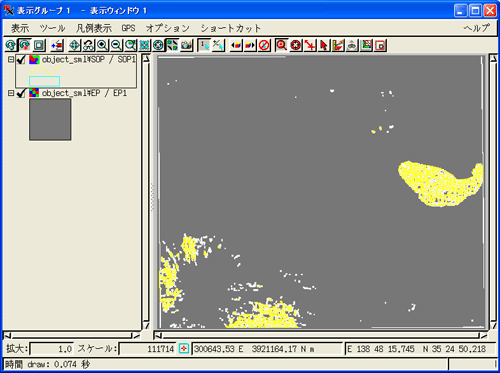This screenshot has width=500, height=373.
Task: Click the binoculars view icon
Action: coord(88,45)
